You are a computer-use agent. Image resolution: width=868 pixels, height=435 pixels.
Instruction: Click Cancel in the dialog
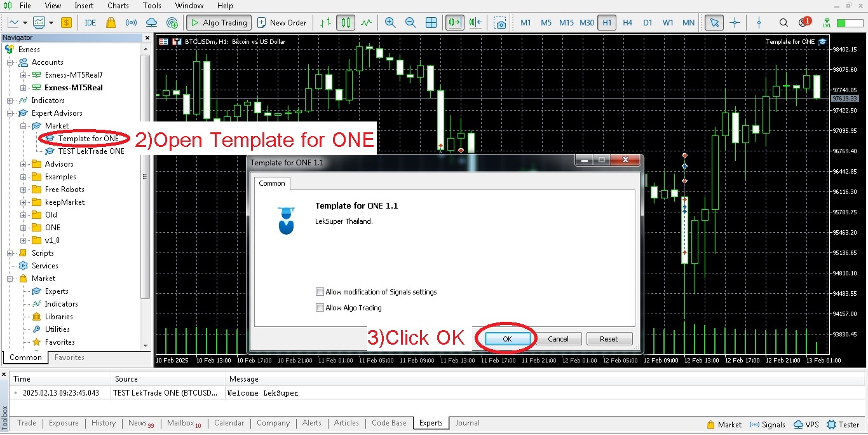tap(558, 339)
